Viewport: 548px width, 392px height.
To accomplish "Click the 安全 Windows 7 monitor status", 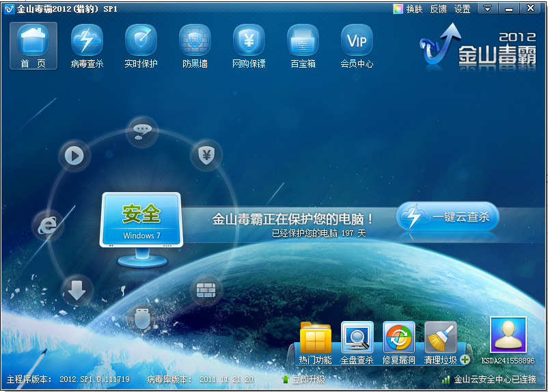I will pos(141,229).
